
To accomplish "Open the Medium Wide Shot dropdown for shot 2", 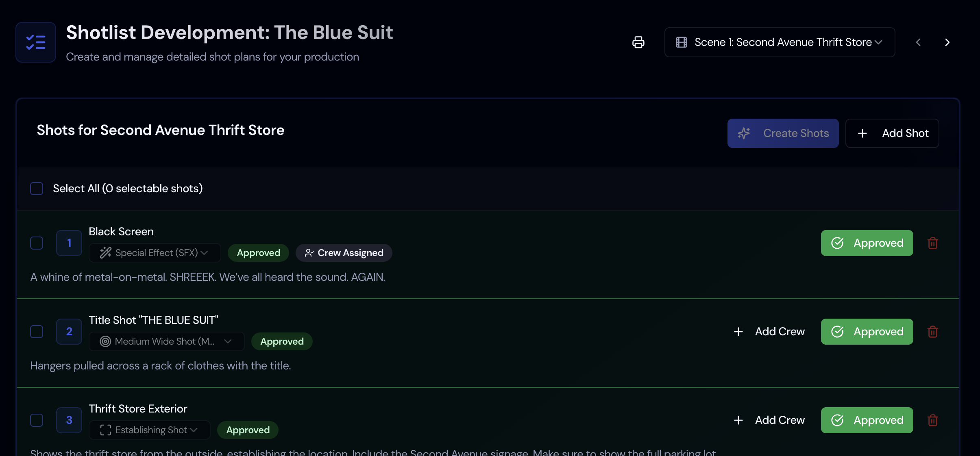I will (x=166, y=341).
